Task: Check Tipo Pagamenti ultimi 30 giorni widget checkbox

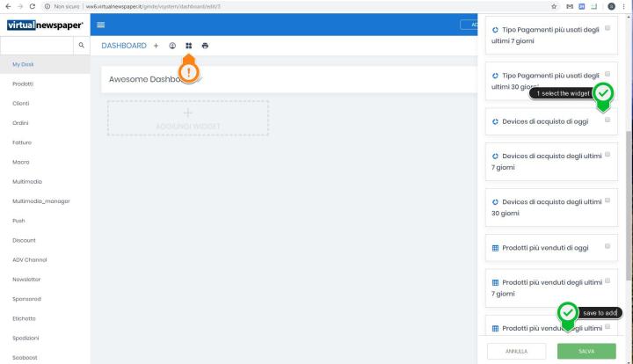Action: tap(608, 74)
